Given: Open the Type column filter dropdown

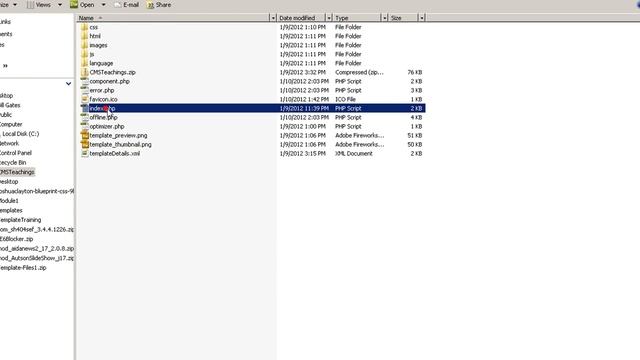Looking at the screenshot, I should 384,18.
